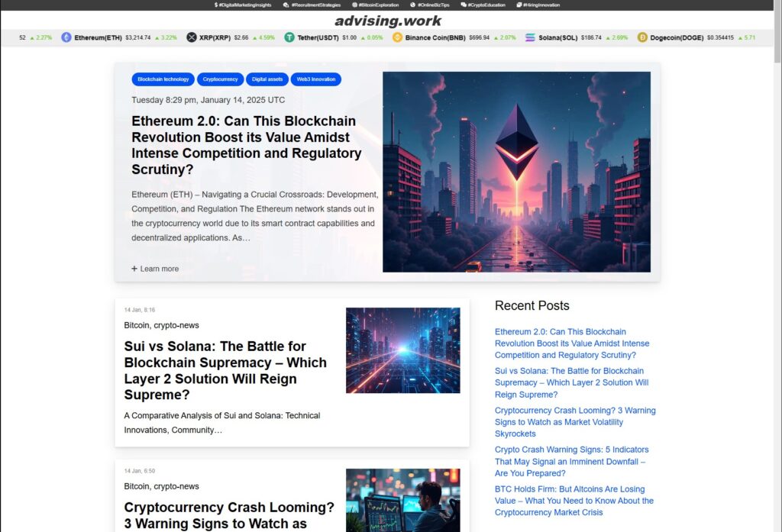Viewport: 782px width, 532px height.
Task: Click the Solana SOL icon in ticker
Action: coord(530,37)
